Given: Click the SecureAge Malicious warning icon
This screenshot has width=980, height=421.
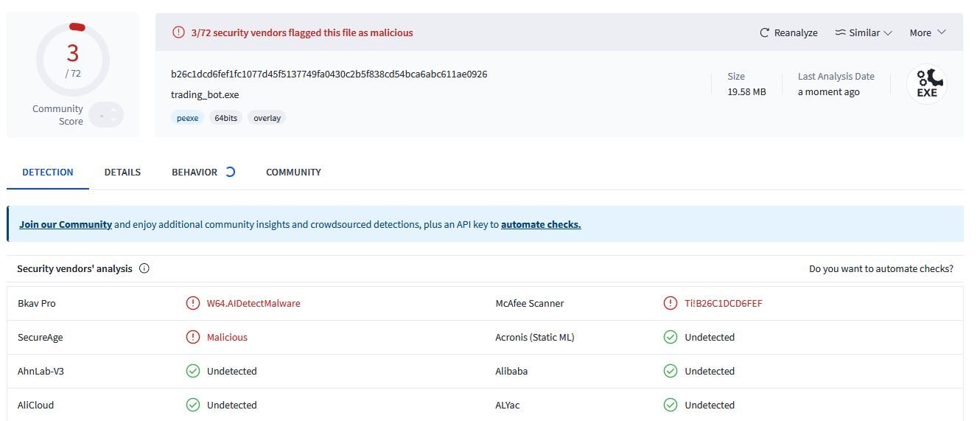Looking at the screenshot, I should pyautogui.click(x=193, y=337).
